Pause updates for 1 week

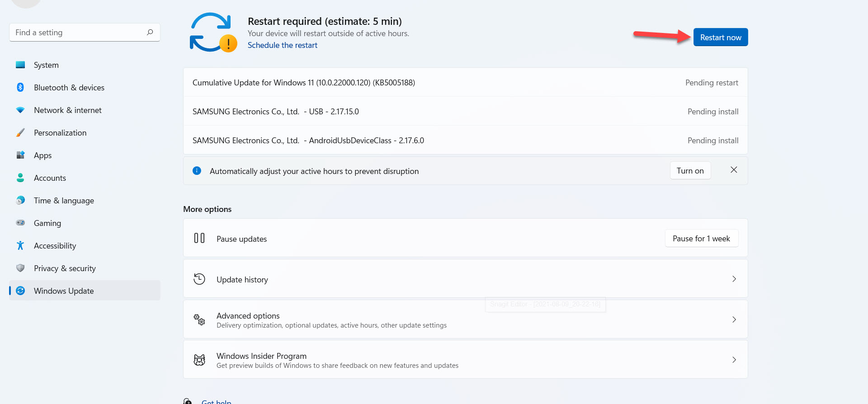(701, 238)
